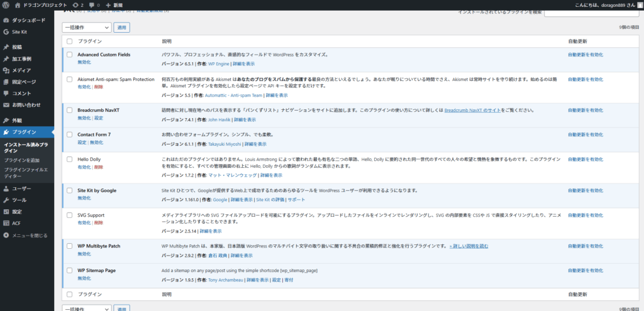Viewport: 644px width, 311px height.
Task: Click the Users person icon in sidebar
Action: click(x=6, y=188)
